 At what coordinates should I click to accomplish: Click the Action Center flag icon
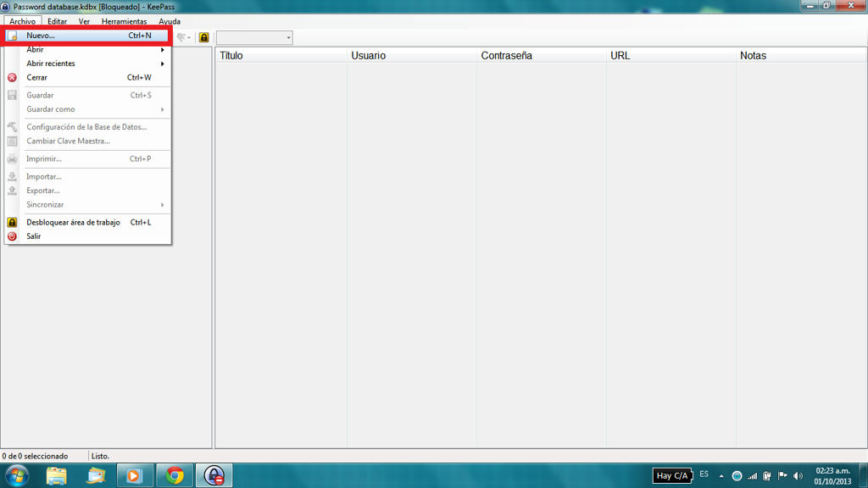coord(782,476)
